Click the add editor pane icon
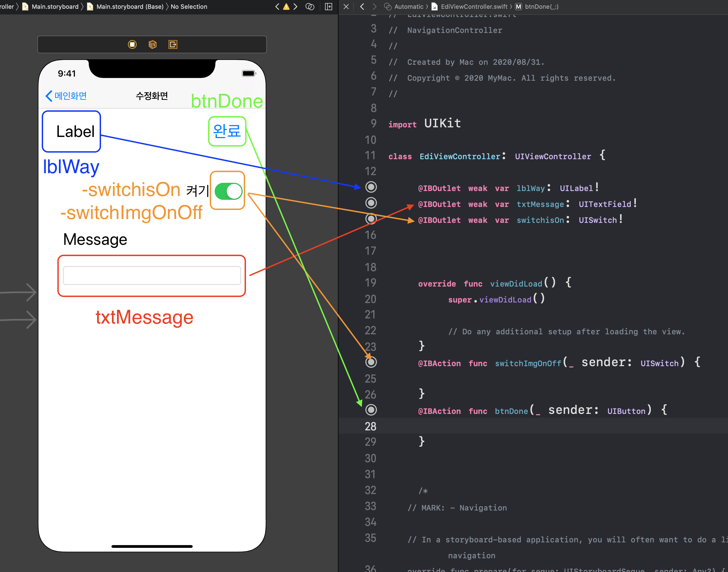The image size is (728, 572). [329, 7]
